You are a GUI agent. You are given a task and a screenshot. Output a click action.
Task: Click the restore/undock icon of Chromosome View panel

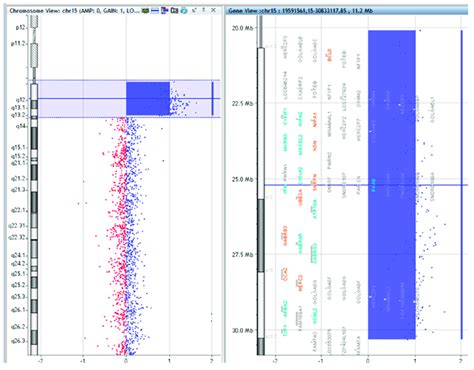coord(194,11)
